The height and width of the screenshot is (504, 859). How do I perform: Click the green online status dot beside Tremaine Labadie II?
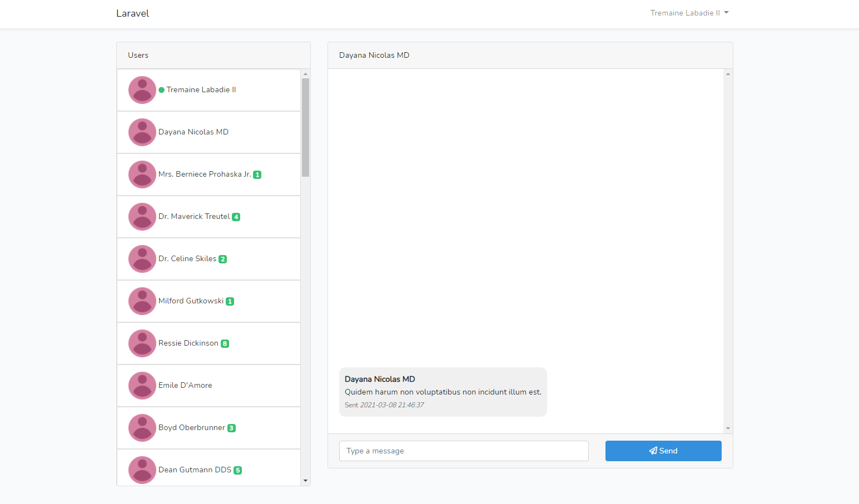pos(160,89)
